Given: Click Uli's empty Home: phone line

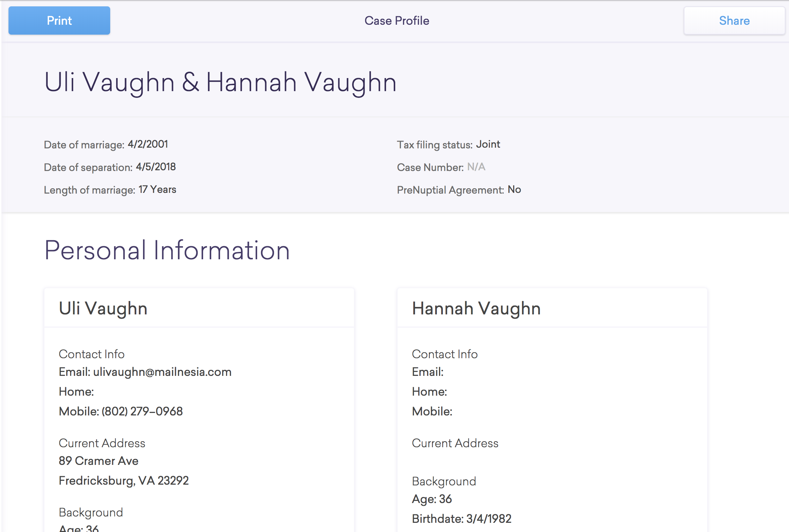Looking at the screenshot, I should coord(76,391).
